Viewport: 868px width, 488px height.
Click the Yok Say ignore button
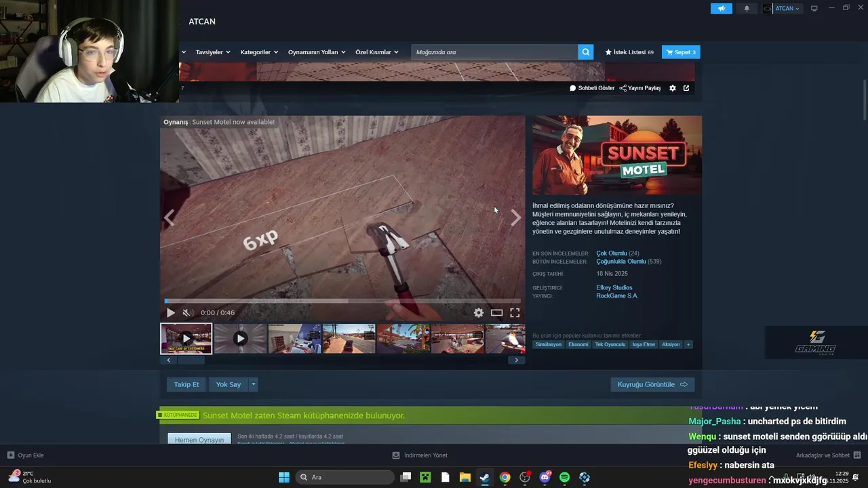click(229, 384)
